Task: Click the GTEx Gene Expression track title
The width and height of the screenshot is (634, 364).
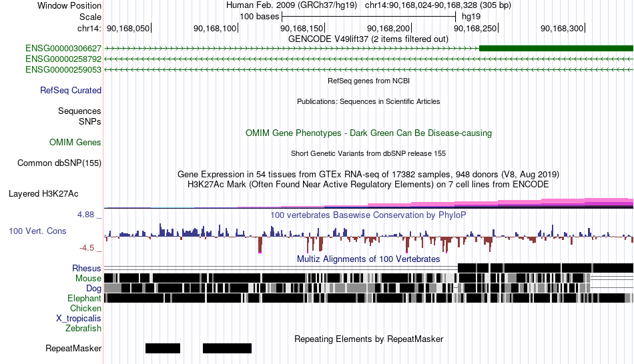Action: click(368, 175)
